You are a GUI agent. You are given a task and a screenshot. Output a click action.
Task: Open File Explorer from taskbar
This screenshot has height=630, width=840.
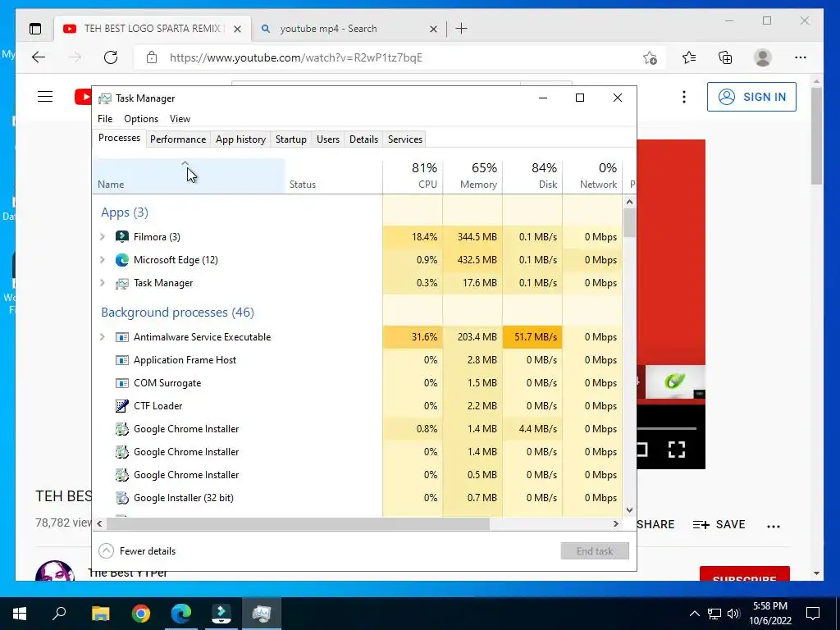click(x=100, y=614)
